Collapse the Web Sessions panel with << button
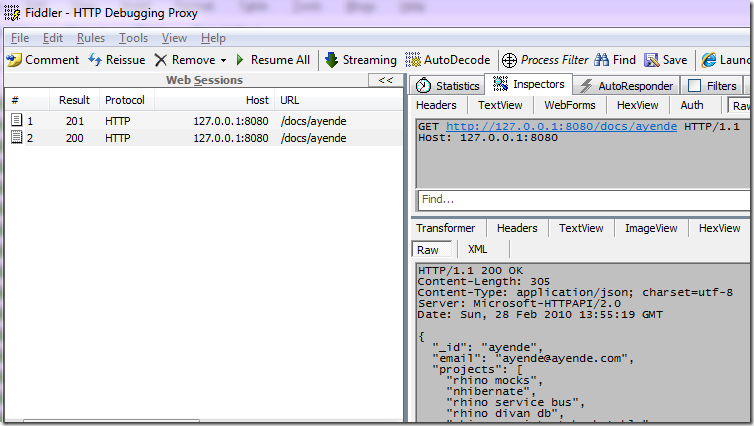 coord(386,80)
